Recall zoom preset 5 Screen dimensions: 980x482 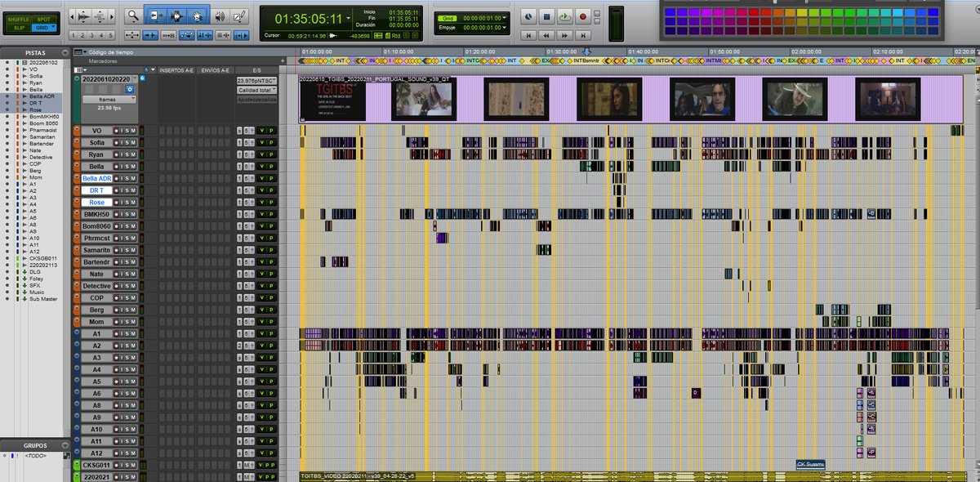click(110, 35)
